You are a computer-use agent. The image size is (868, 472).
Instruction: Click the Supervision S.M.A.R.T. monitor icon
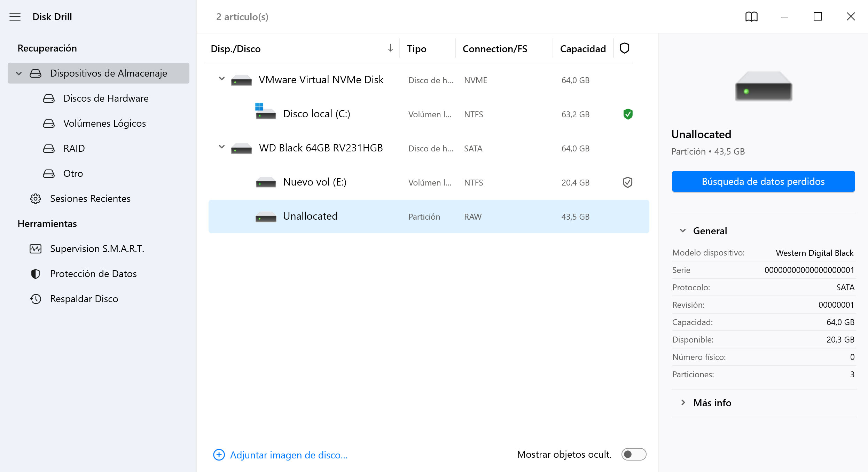click(36, 249)
